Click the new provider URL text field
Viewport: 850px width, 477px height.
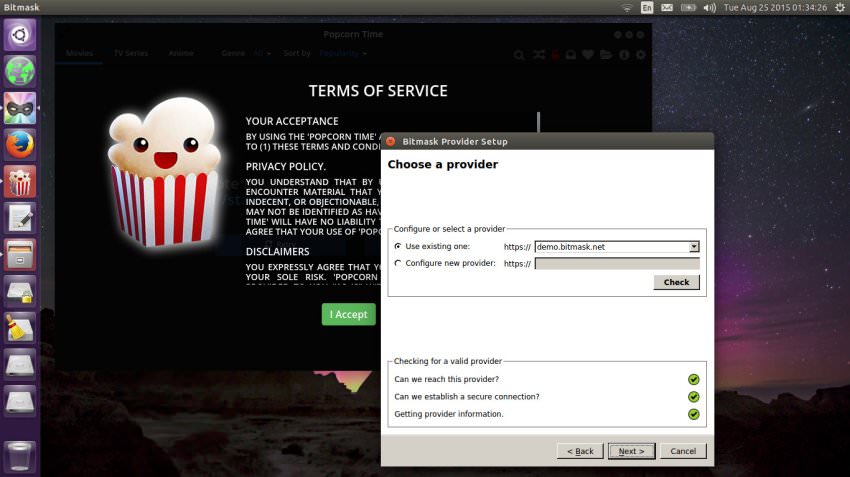pyautogui.click(x=617, y=264)
